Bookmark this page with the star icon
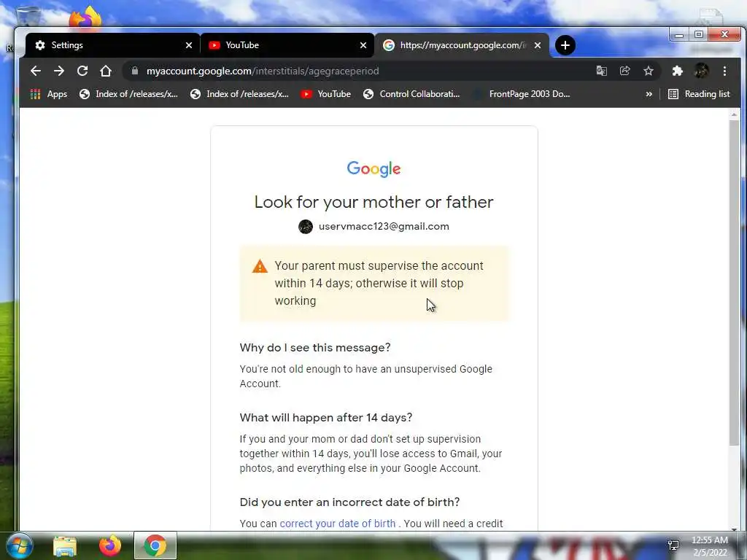 tap(649, 71)
